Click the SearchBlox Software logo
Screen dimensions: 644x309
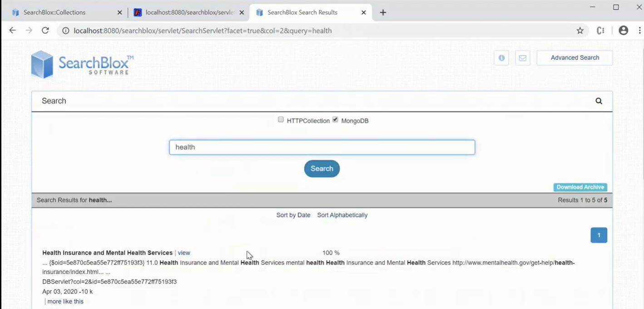(x=82, y=65)
